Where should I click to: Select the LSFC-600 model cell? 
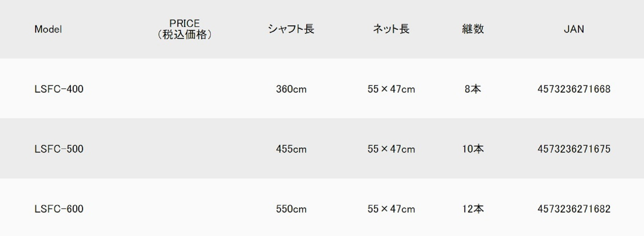[x=59, y=209]
